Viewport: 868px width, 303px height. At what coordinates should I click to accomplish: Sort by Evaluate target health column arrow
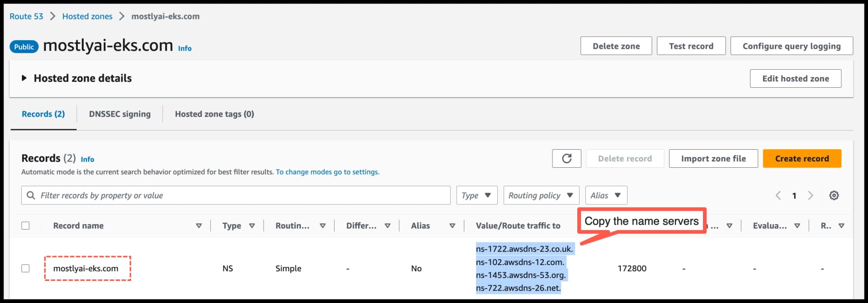tap(797, 226)
